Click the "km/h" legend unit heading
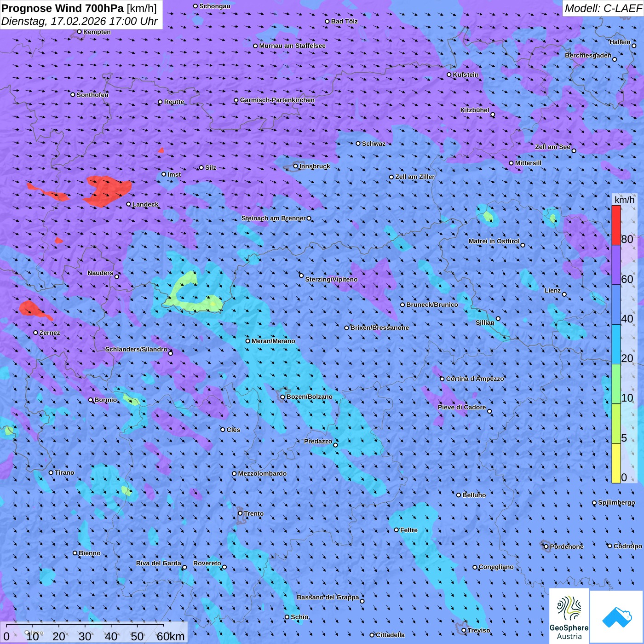644x644 pixels. pos(624,200)
